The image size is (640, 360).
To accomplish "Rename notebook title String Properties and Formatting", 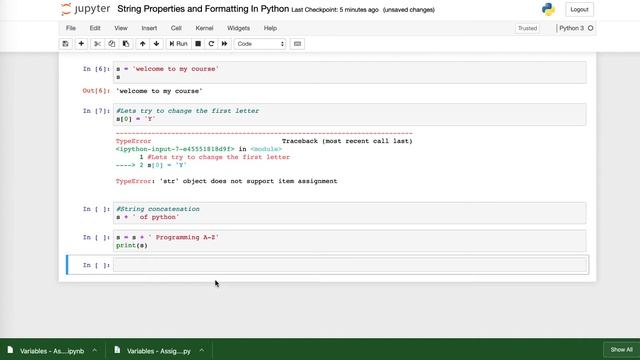I will pos(203,9).
